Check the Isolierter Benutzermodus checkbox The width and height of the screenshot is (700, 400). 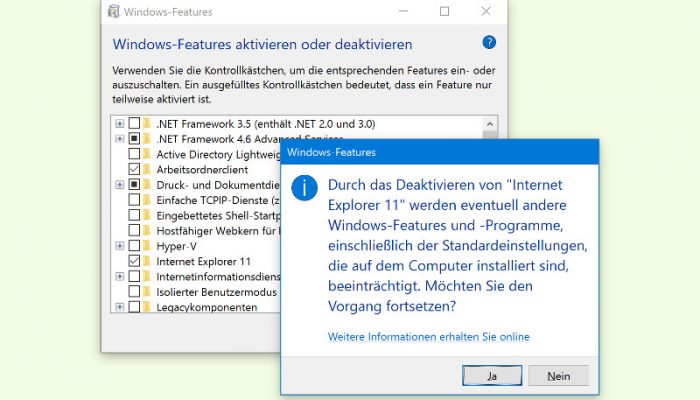click(x=134, y=292)
